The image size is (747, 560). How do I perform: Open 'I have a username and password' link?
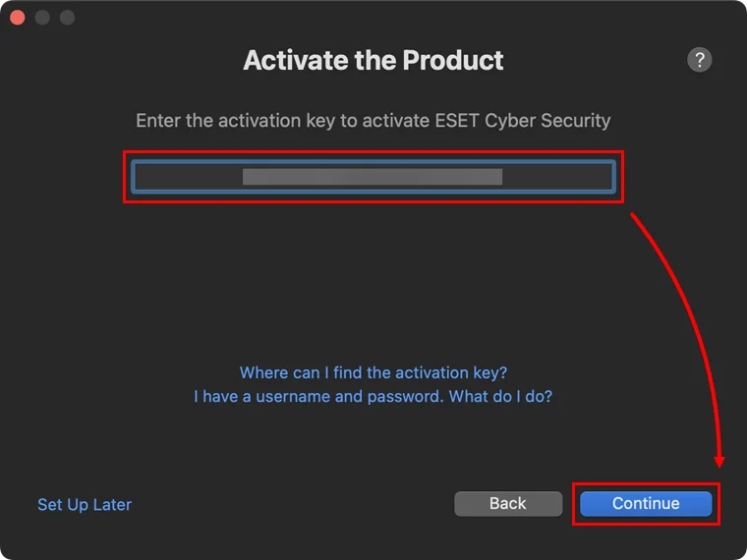coord(373,397)
